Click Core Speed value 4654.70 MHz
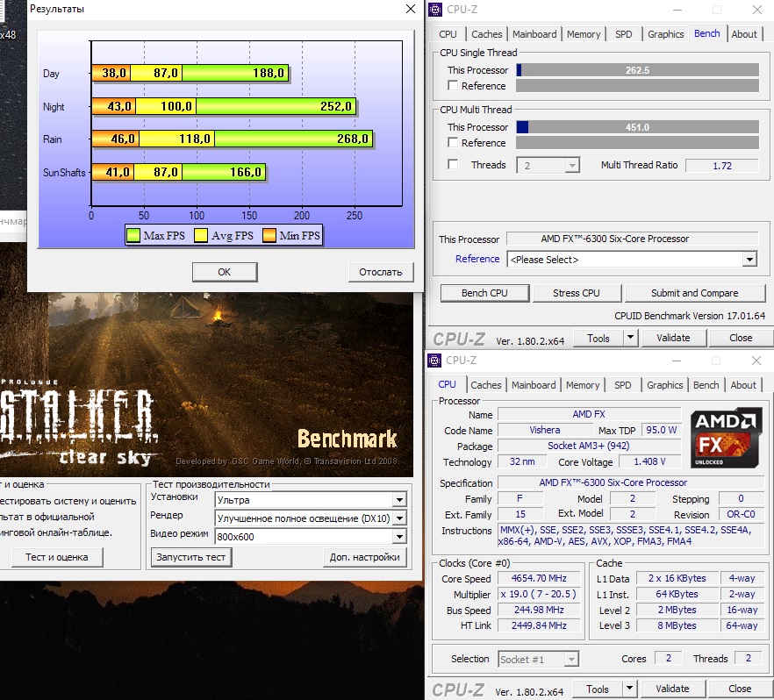774x700 pixels. coord(539,578)
